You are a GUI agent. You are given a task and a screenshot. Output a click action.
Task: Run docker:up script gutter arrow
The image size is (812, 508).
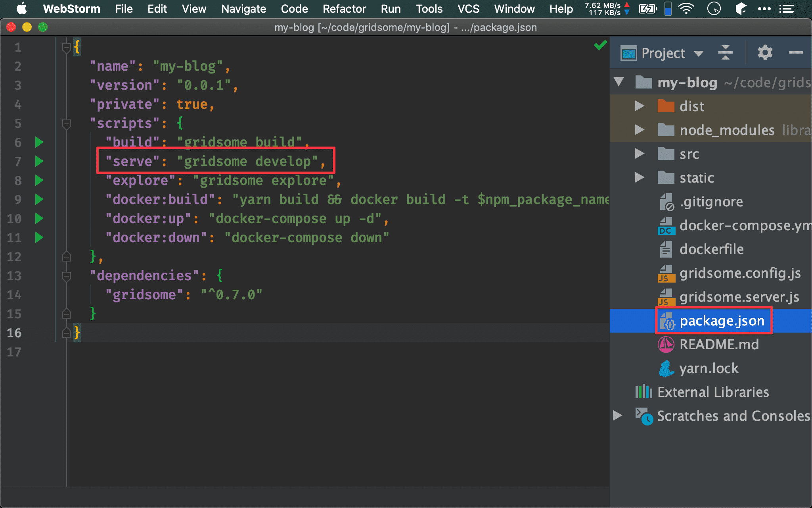tap(39, 218)
